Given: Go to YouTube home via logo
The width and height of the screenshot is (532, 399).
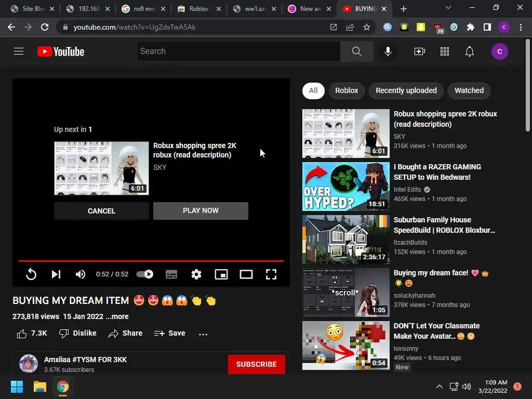Looking at the screenshot, I should 61,51.
